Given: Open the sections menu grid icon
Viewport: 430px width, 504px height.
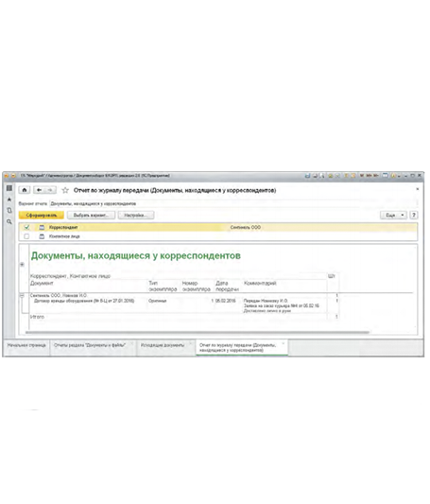Looking at the screenshot, I should pyautogui.click(x=9, y=188).
